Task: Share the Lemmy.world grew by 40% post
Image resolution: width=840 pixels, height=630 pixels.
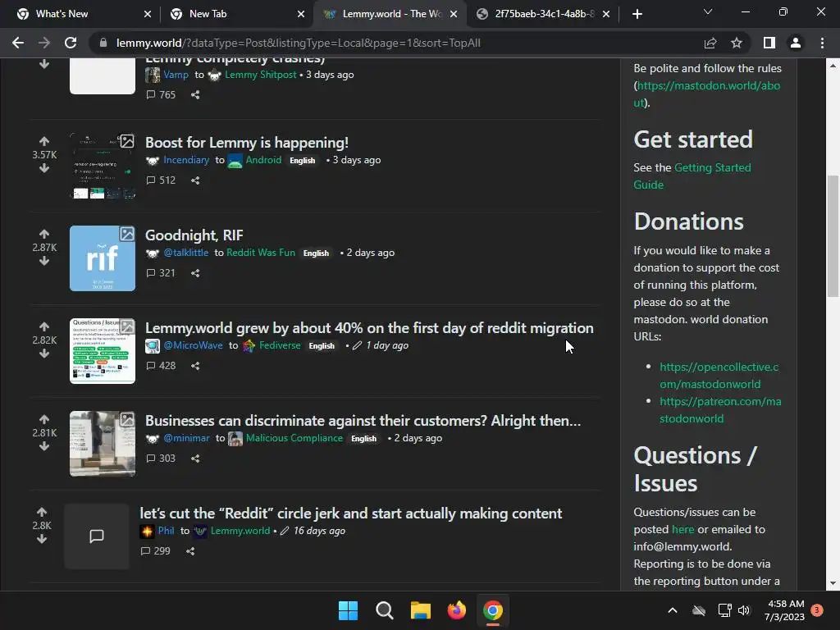Action: pyautogui.click(x=195, y=366)
